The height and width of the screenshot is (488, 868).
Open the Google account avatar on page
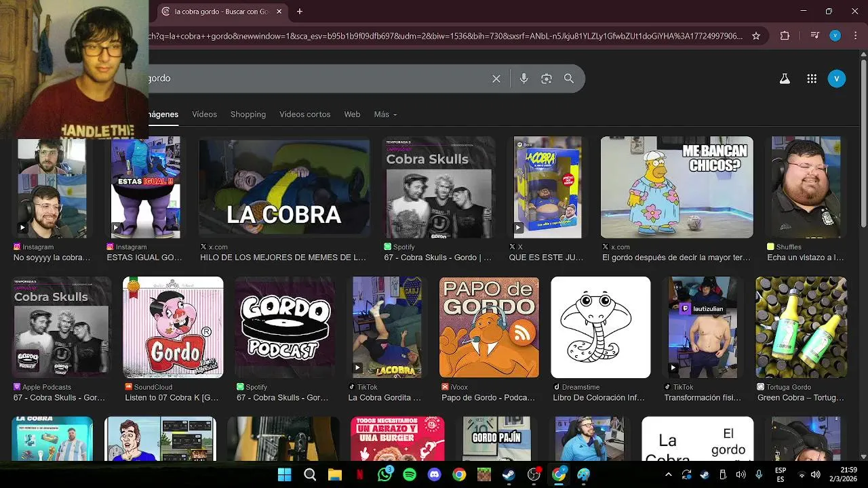point(837,79)
